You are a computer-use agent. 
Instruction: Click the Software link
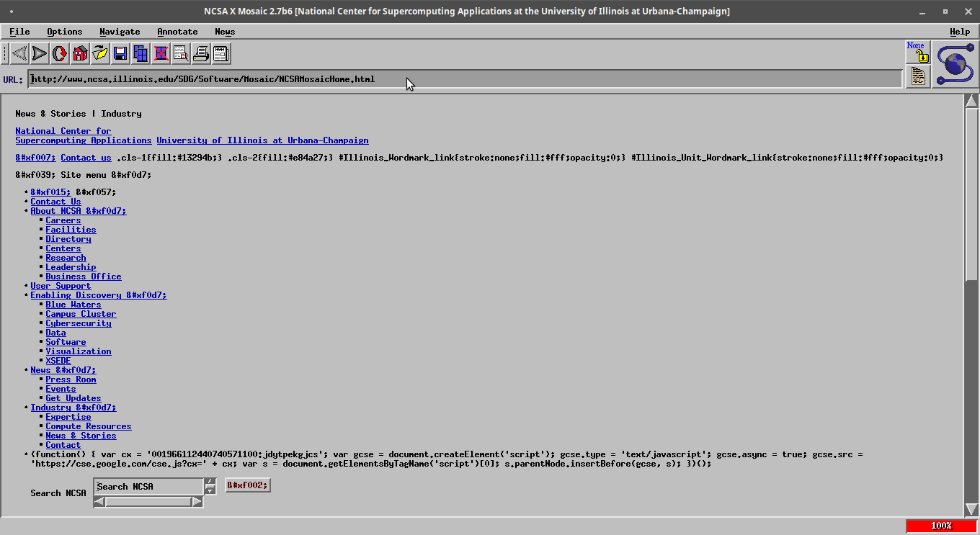[66, 342]
